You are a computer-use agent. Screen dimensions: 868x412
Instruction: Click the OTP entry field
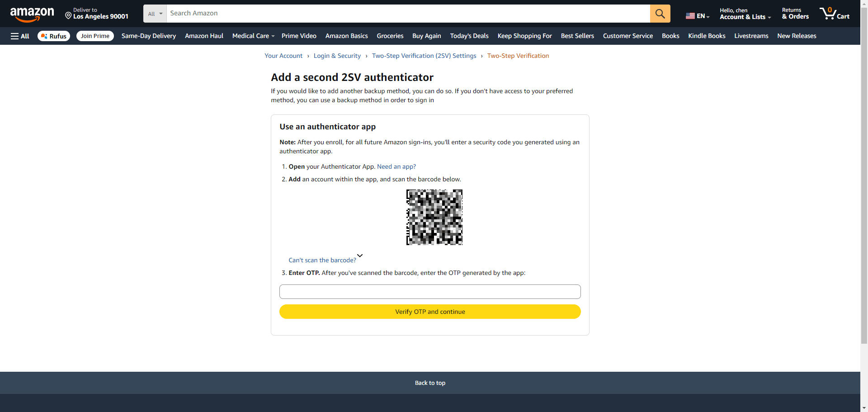[430, 292]
